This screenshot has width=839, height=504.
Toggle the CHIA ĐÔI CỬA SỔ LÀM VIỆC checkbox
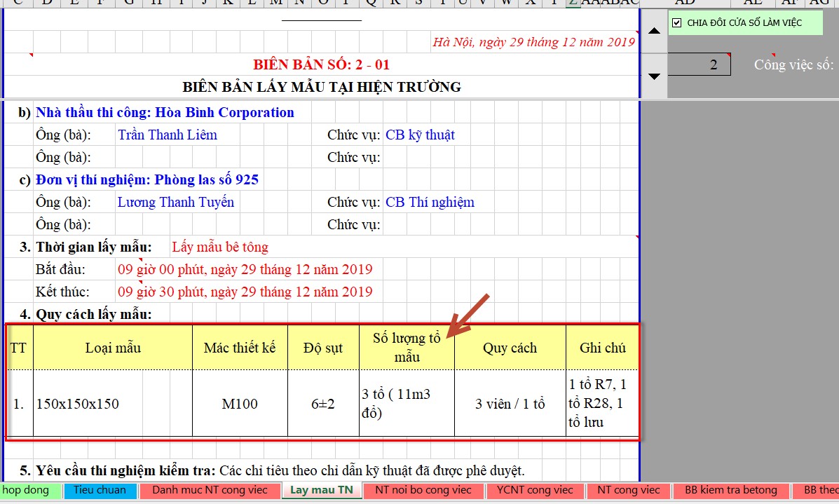pyautogui.click(x=676, y=22)
